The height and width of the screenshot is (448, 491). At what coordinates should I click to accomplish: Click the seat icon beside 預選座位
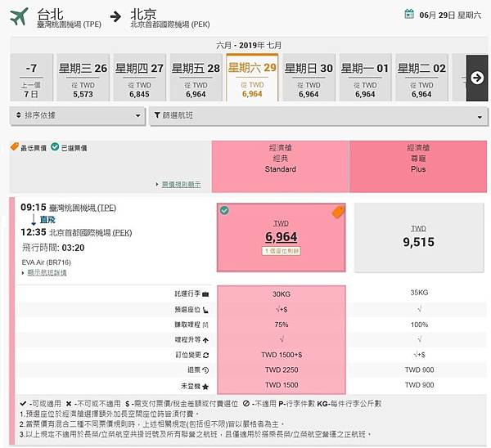tap(205, 310)
